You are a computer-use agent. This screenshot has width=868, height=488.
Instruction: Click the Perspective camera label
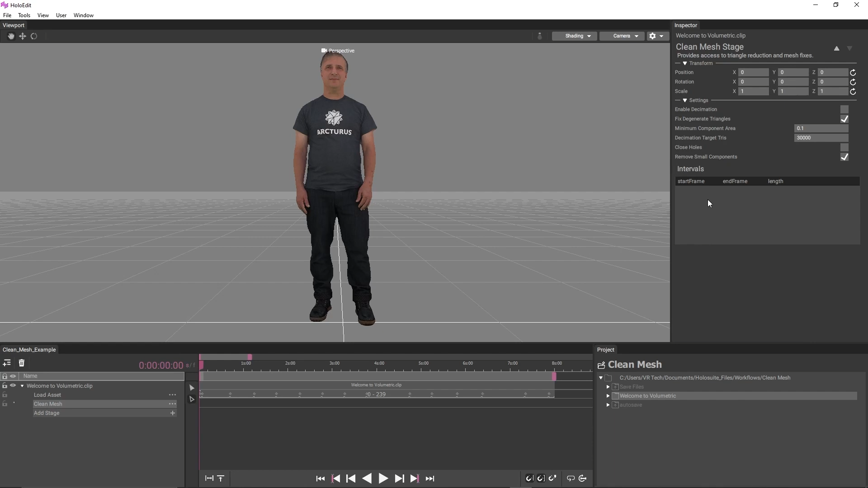pos(338,51)
